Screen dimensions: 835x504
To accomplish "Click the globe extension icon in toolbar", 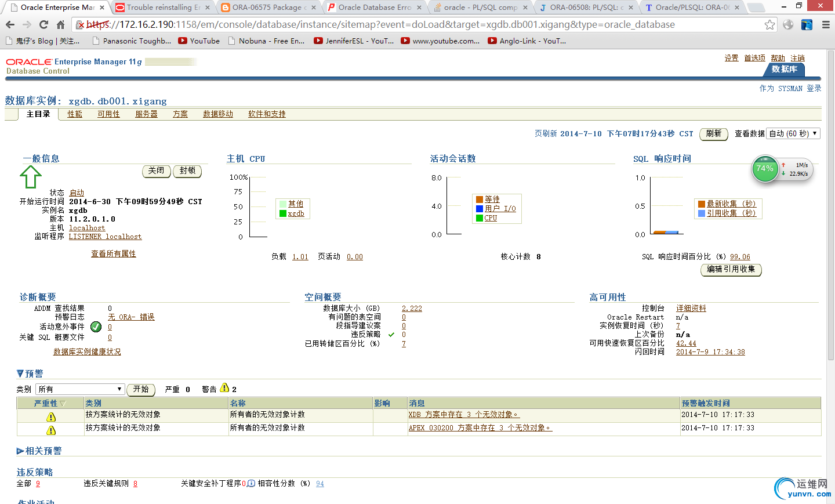I will pyautogui.click(x=788, y=24).
